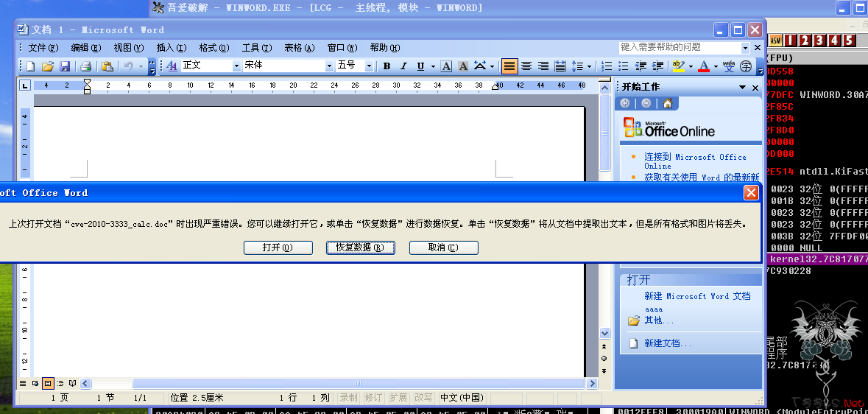Screen dimensions: 868x414
Task: Open the 插入(I) menu
Action: tap(172, 48)
